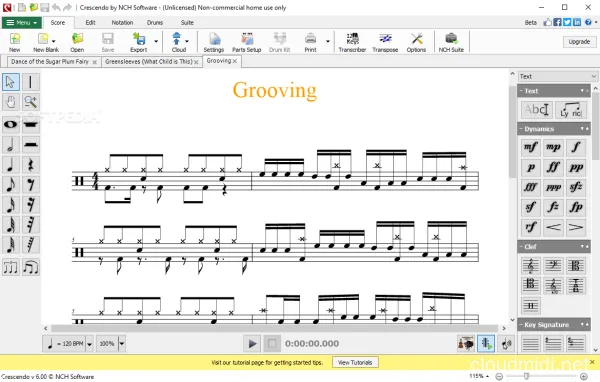Toggle the instruments mixer button
The height and width of the screenshot is (382, 600).
coord(466,343)
